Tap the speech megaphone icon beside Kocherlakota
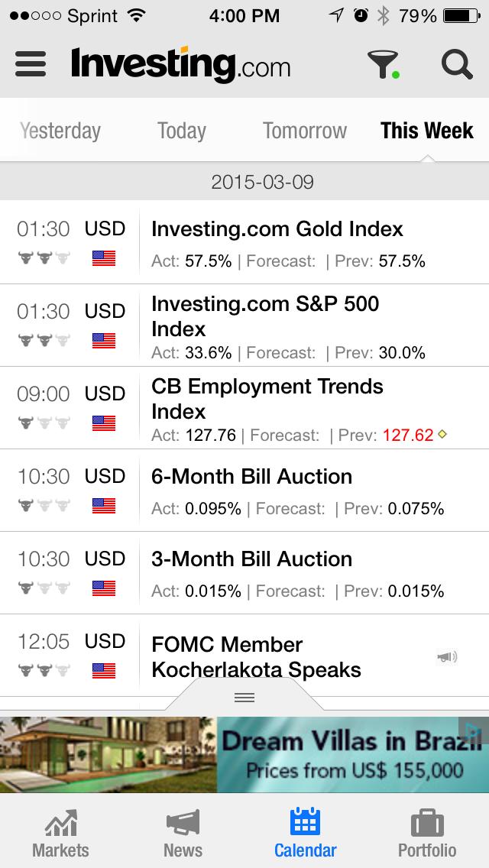Image resolution: width=489 pixels, height=868 pixels. (447, 657)
